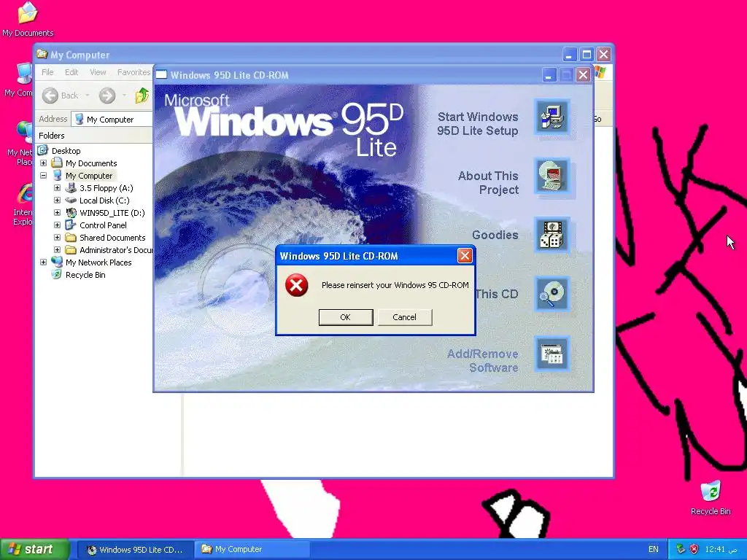Expand the Shared Documents tree node

click(57, 238)
